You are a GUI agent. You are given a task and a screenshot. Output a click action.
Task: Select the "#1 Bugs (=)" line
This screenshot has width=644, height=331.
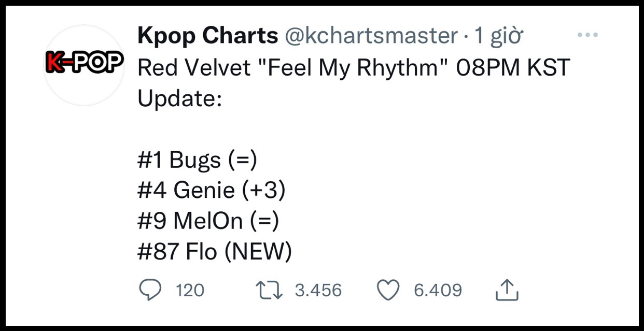(x=198, y=161)
